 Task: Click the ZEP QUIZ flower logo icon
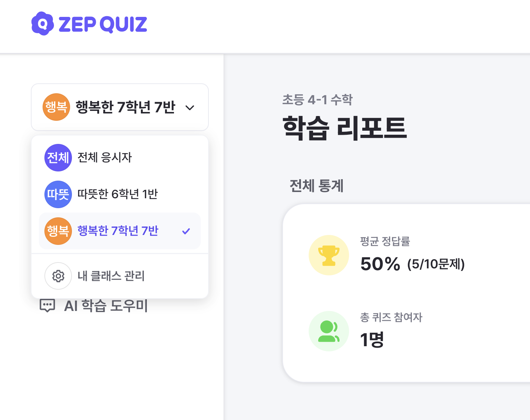[43, 23]
